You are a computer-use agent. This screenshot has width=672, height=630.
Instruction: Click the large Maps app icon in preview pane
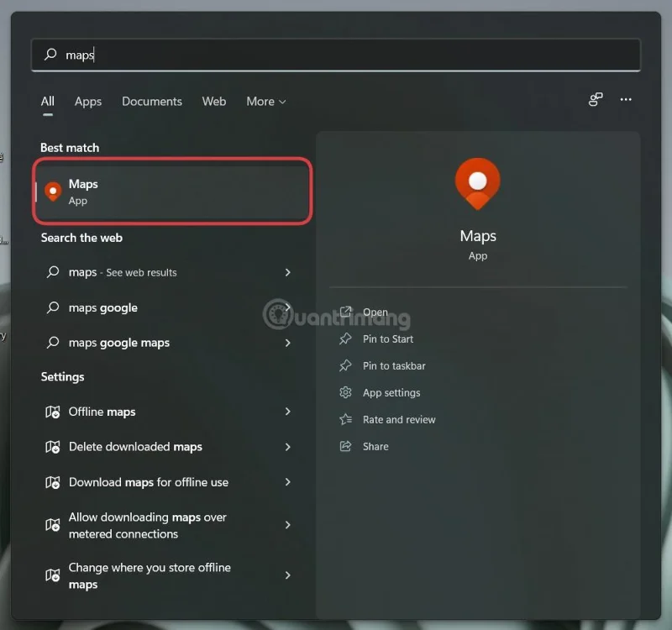[477, 184]
